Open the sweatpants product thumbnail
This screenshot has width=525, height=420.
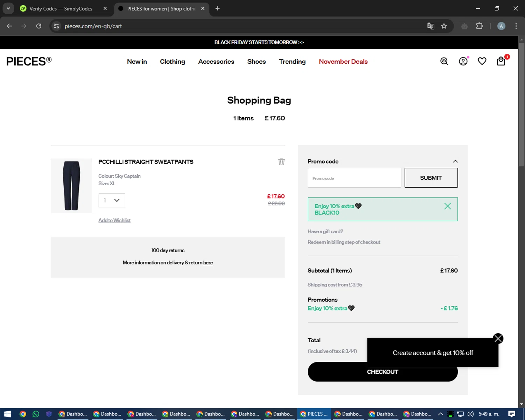[x=71, y=185]
